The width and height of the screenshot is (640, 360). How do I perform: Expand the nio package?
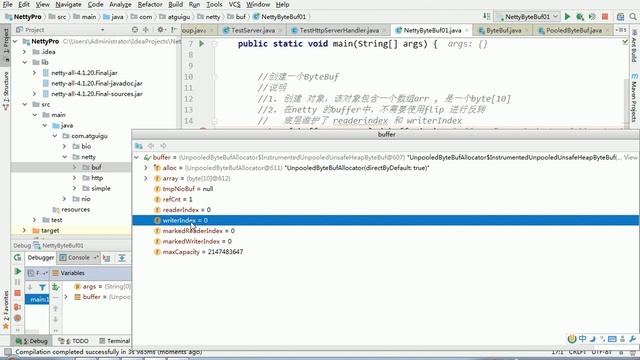tap(64, 199)
